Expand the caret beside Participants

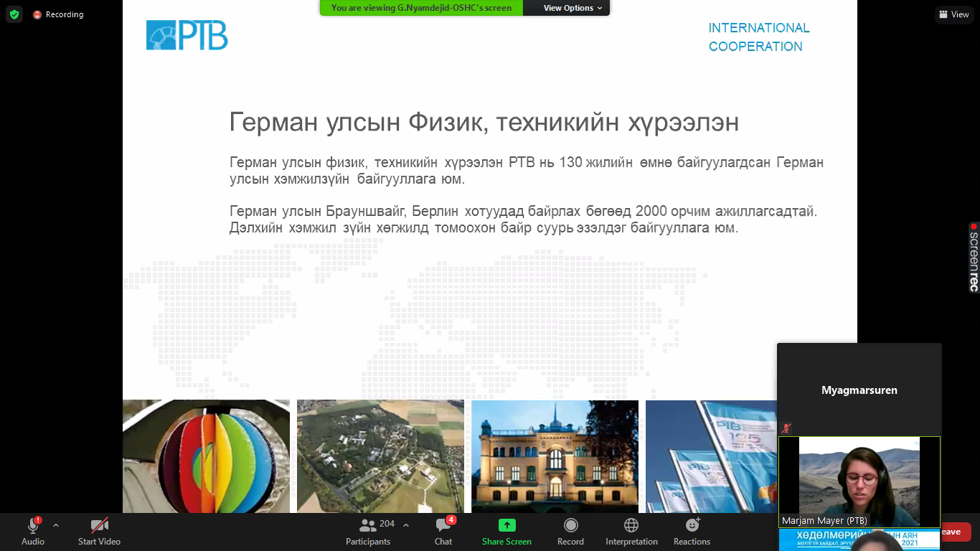(406, 525)
